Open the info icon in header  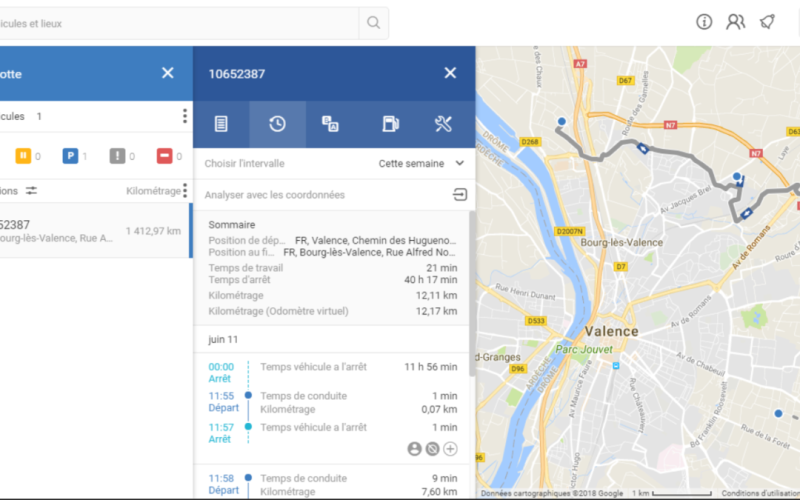coord(704,22)
